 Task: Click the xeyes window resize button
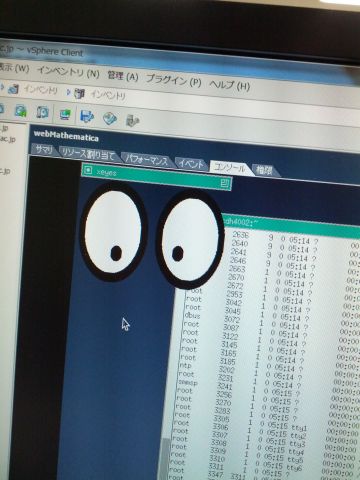point(225,183)
